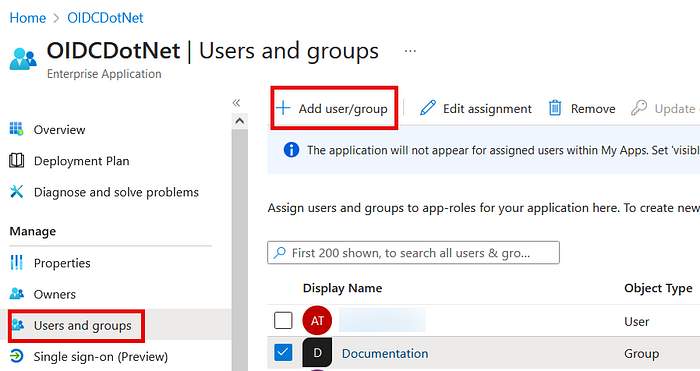Screen dimensions: 700x371
Task: Click the Update credentials key icon
Action: 639,108
